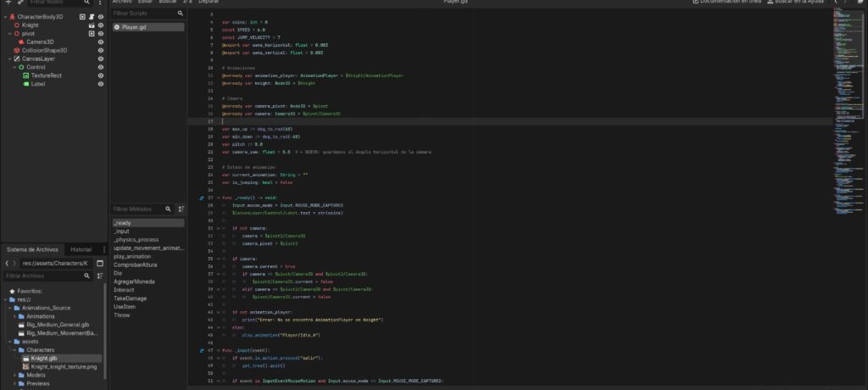Toggle visibility of pivot node
Viewport: 868px width, 390px height.
101,33
